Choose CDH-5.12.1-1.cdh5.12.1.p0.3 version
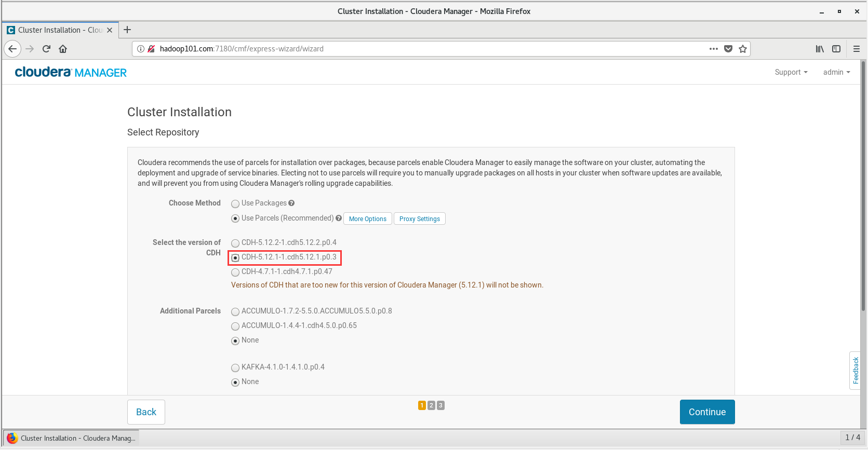 point(235,257)
